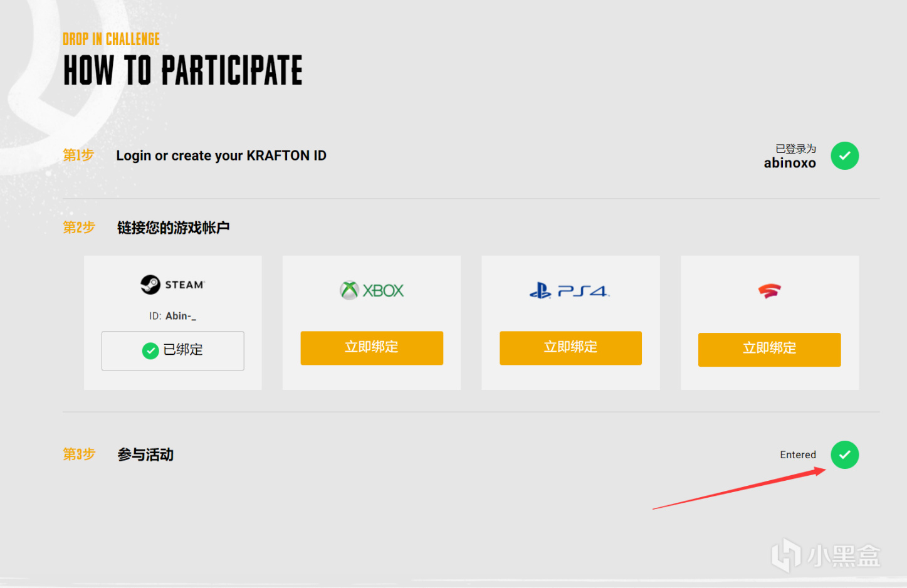Click the 参与活动 step title
Image resolution: width=907 pixels, height=588 pixels.
point(145,454)
